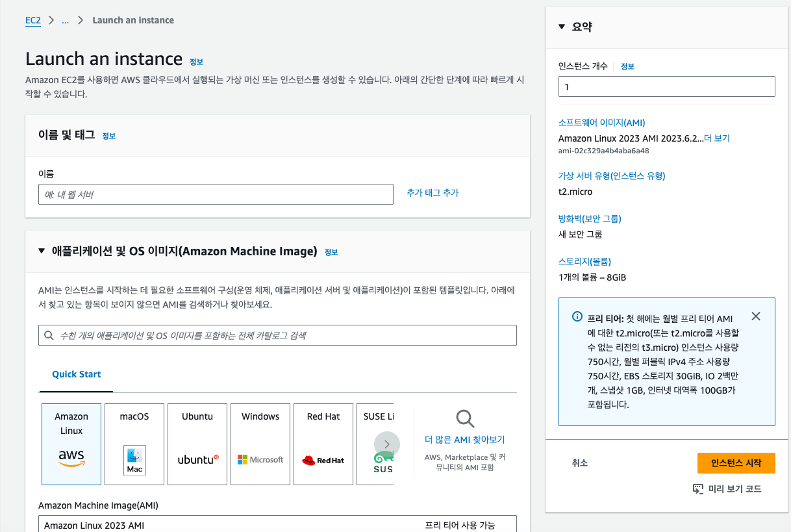Open 정보 link beside Amazon Machine Image heading
Image resolution: width=791 pixels, height=532 pixels.
(x=331, y=252)
